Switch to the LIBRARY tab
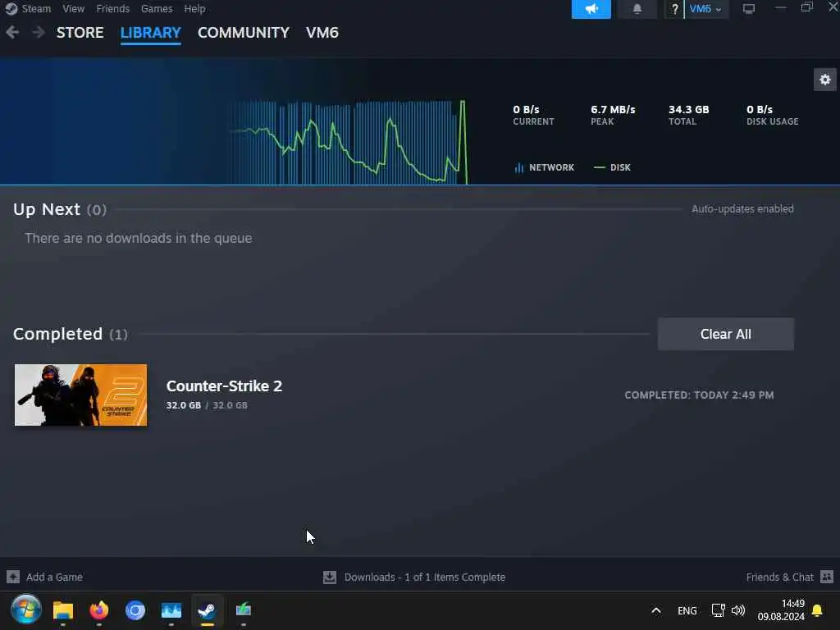 pyautogui.click(x=151, y=33)
